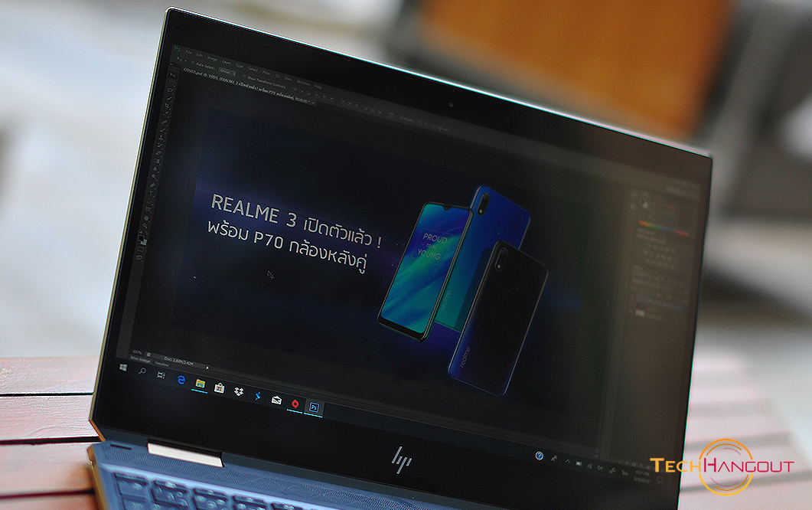The image size is (812, 510).
Task: Open Task View on the taskbar
Action: [x=161, y=375]
